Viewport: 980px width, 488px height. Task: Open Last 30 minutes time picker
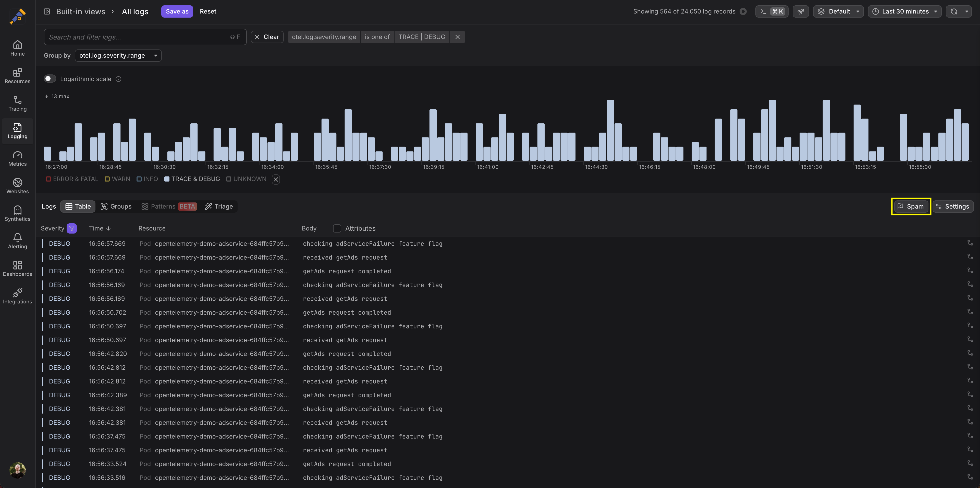904,11
